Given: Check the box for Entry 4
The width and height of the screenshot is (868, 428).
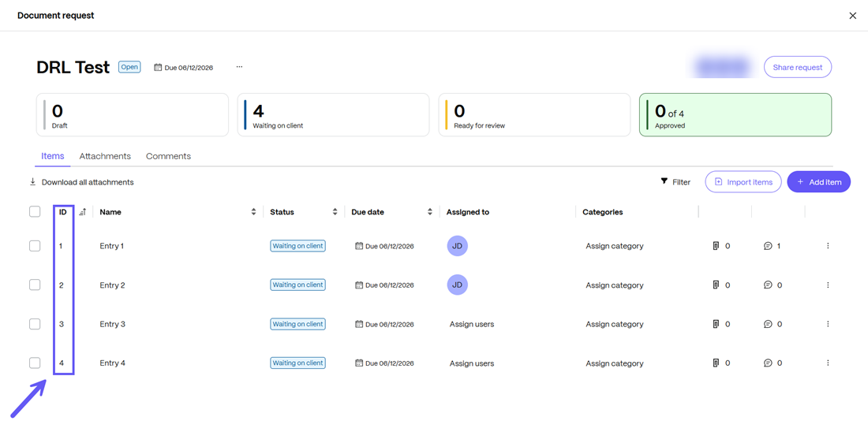Looking at the screenshot, I should pyautogui.click(x=35, y=363).
